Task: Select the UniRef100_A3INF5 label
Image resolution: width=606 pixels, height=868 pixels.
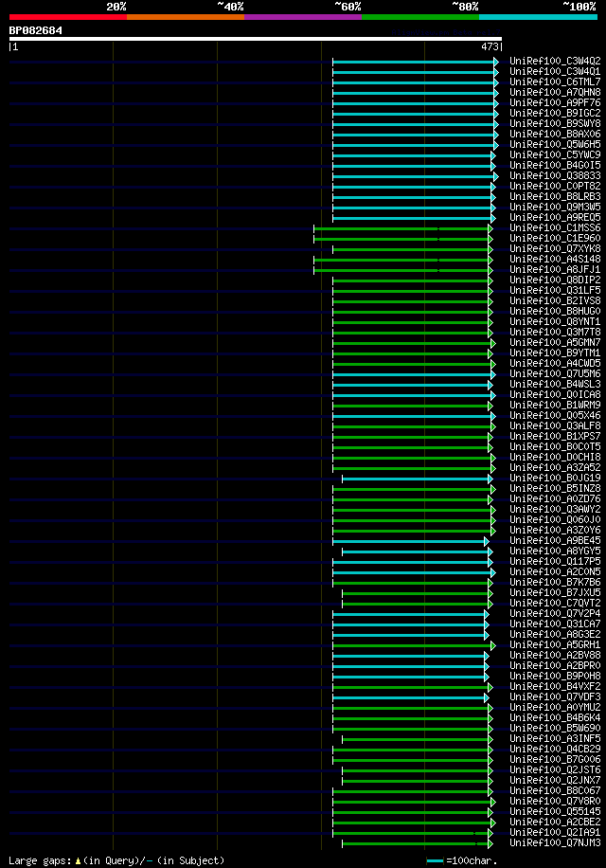Action: 555,739
